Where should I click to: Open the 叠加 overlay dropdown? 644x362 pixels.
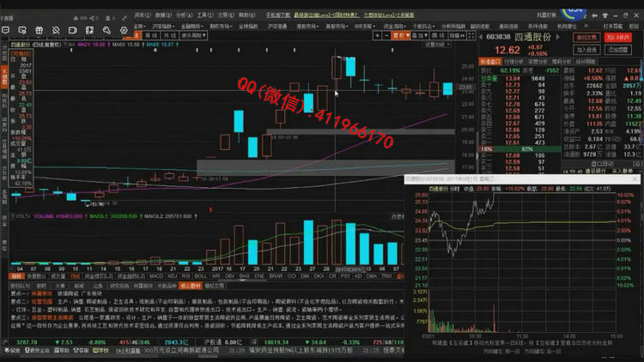pos(420,36)
